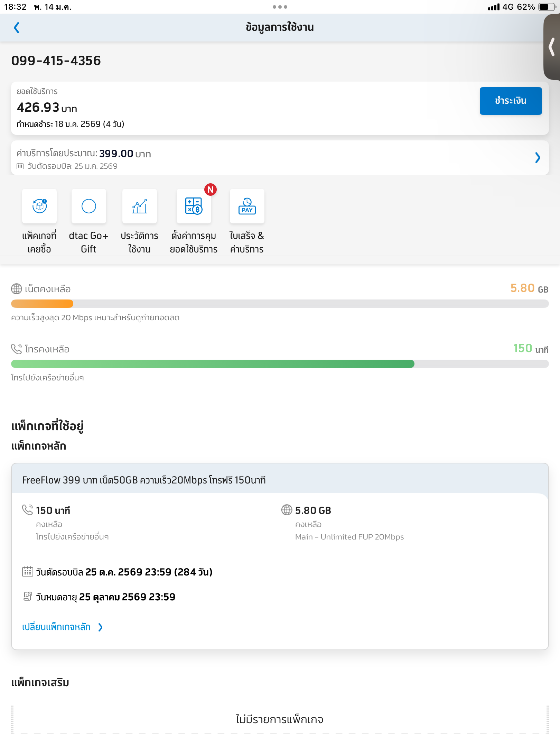This screenshot has width=560, height=747.
Task: Open the previously purchased packages icon
Action: coord(39,206)
